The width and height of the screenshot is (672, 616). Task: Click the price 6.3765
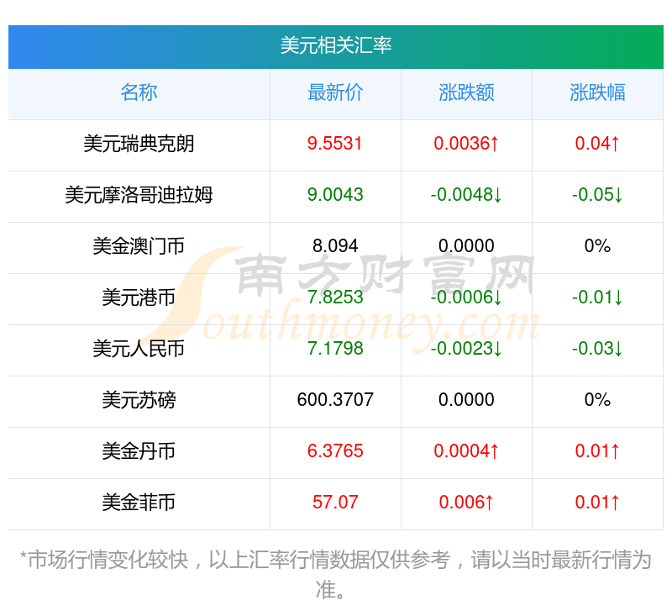335,451
